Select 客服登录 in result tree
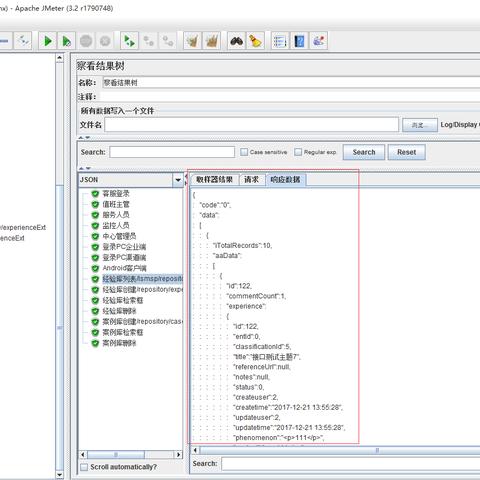Screen dimensions: 480x480 [116, 194]
